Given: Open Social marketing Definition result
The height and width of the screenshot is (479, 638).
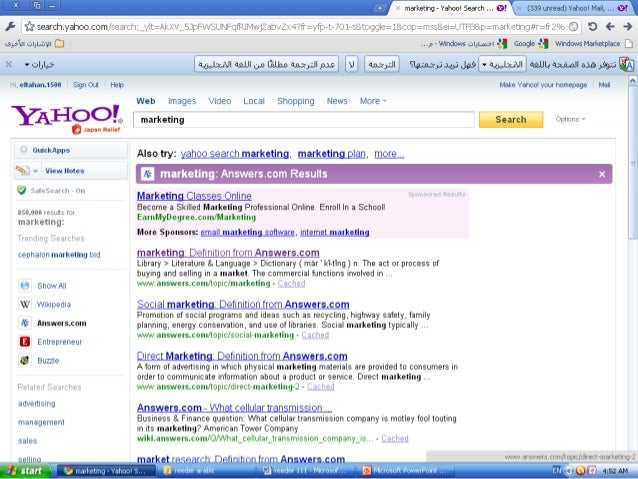Looking at the screenshot, I should 243,304.
